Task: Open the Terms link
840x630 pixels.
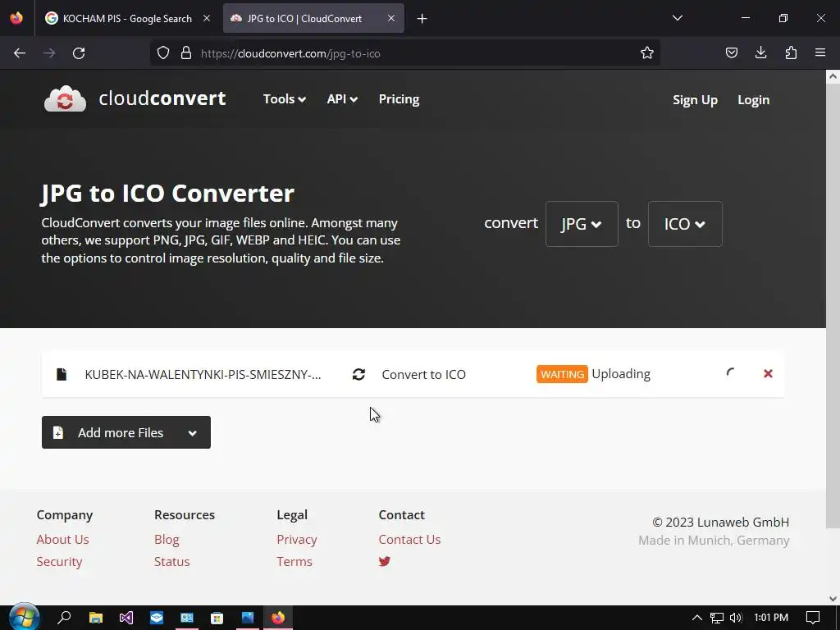Action: (x=294, y=561)
